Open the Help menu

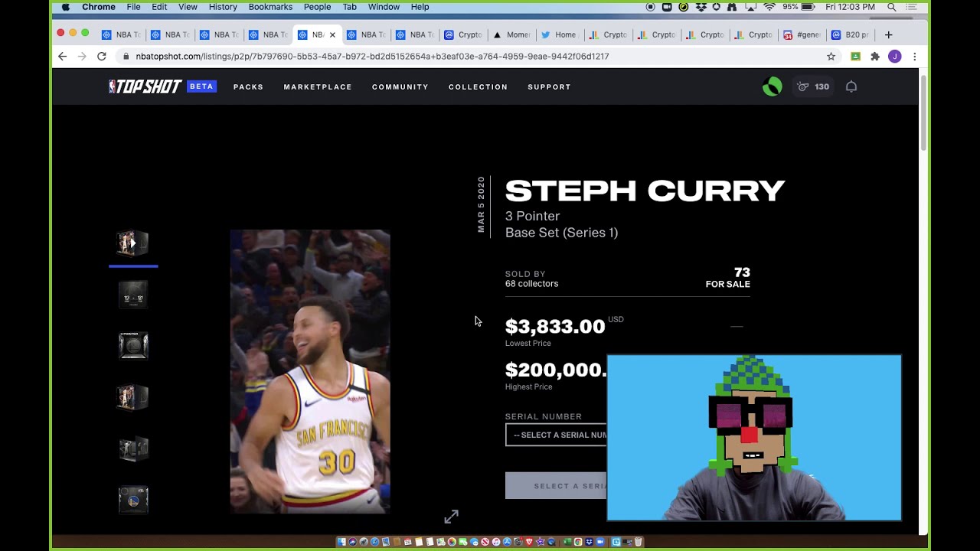tap(420, 7)
